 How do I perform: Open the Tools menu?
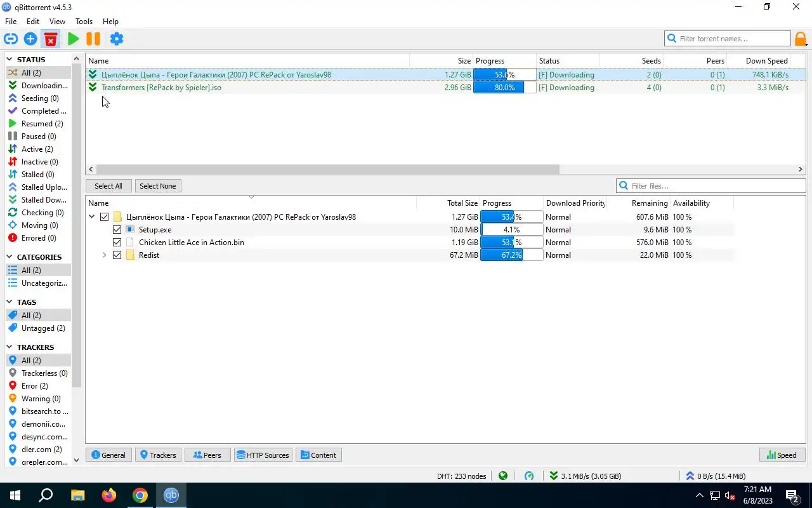pos(84,22)
